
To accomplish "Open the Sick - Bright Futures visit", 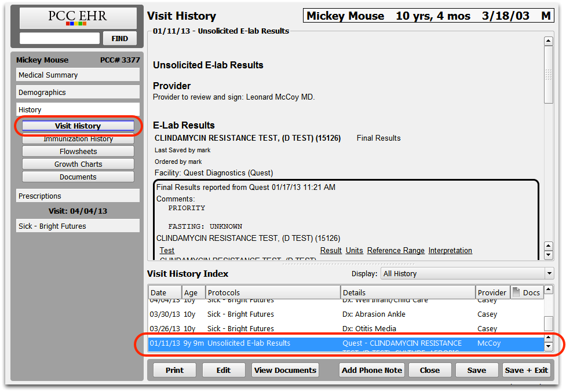I will [78, 226].
